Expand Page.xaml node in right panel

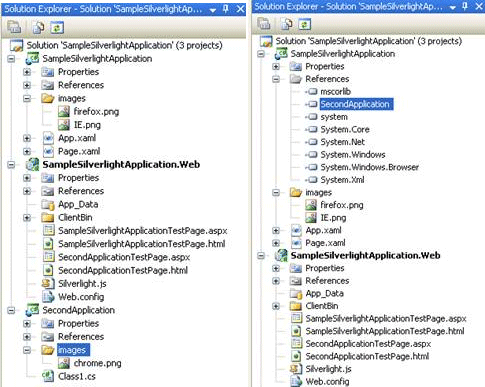[x=276, y=243]
